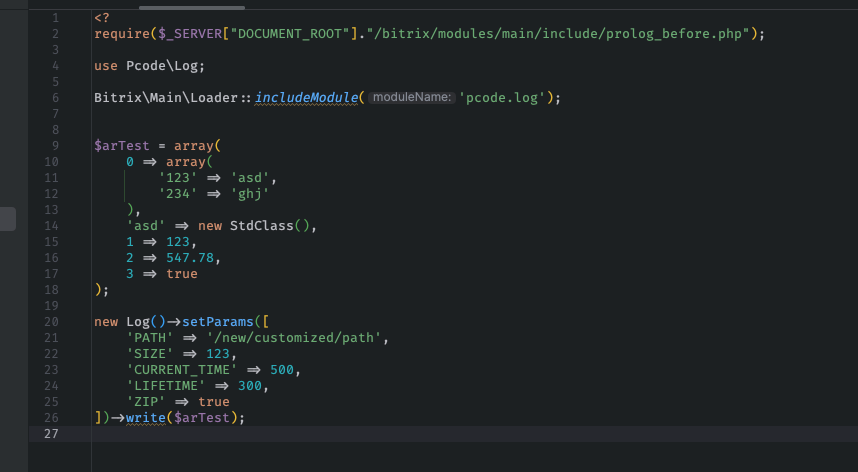This screenshot has height=472, width=858.
Task: Click line number 1 in the gutter
Action: click(54, 18)
